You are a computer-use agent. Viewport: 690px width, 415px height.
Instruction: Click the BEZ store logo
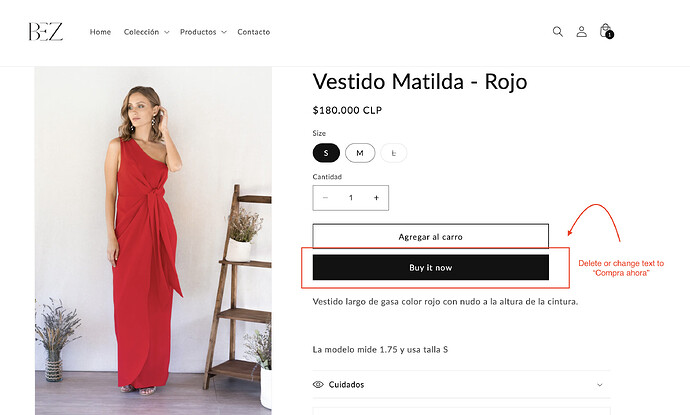(x=46, y=32)
